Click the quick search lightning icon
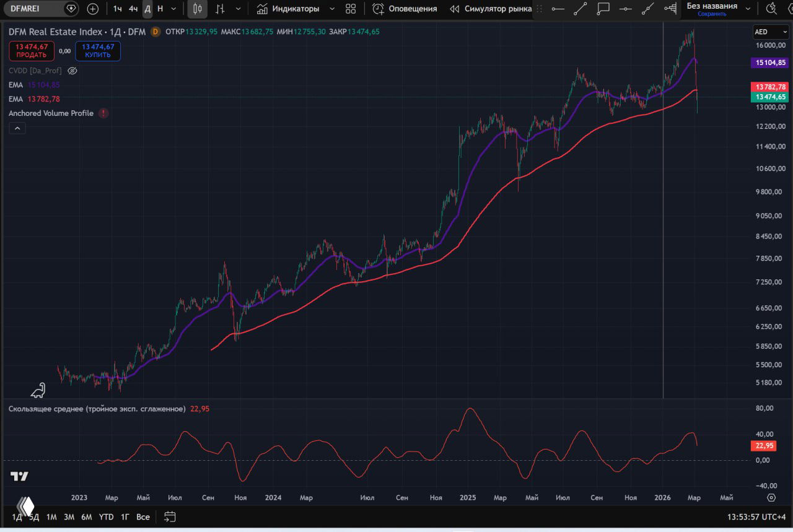793x532 pixels. click(x=771, y=9)
